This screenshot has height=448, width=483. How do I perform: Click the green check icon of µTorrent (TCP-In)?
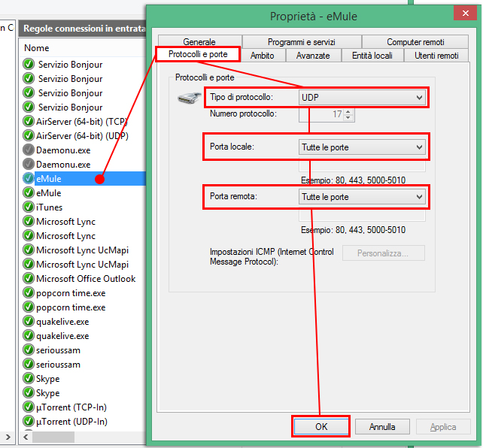(29, 407)
